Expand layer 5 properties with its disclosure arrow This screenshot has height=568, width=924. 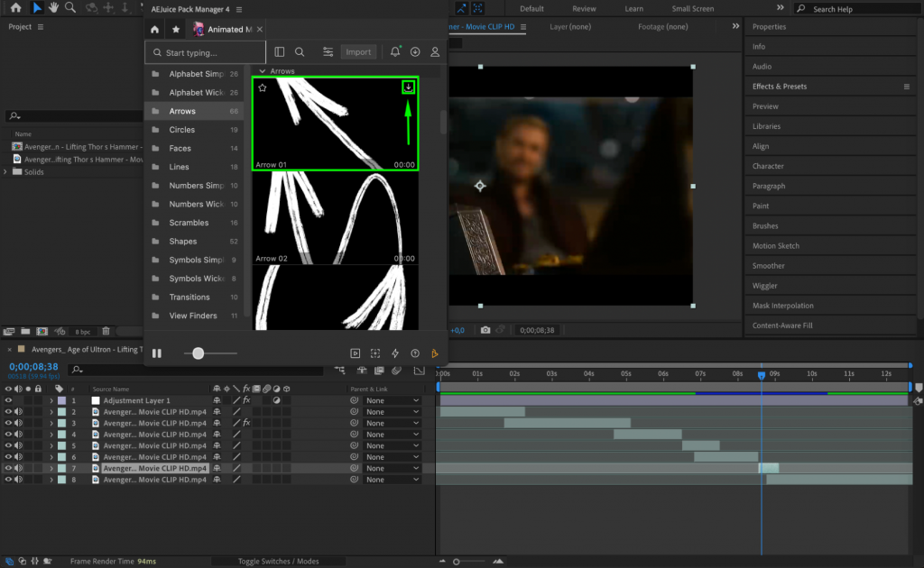[x=51, y=445]
